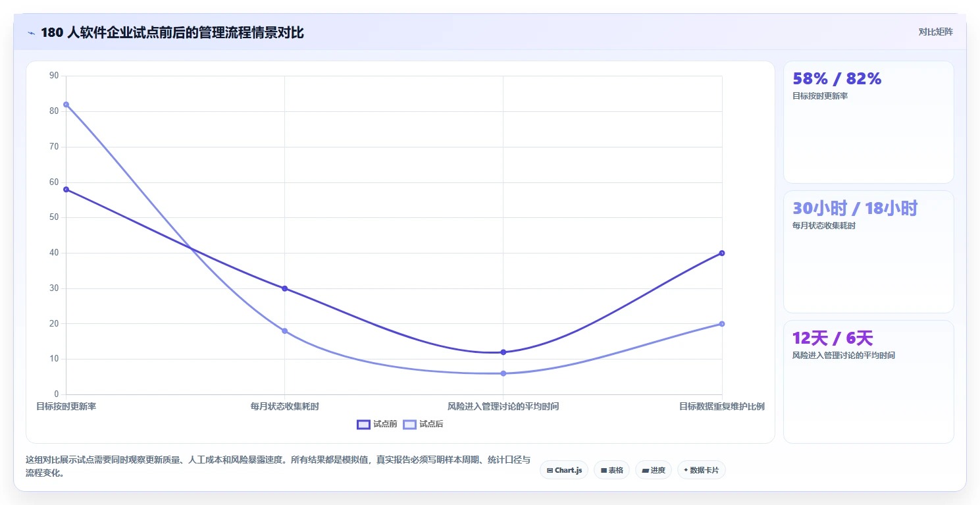The image size is (980, 505).
Task: Click the 对比矩阵 label in the header
Action: click(x=936, y=32)
